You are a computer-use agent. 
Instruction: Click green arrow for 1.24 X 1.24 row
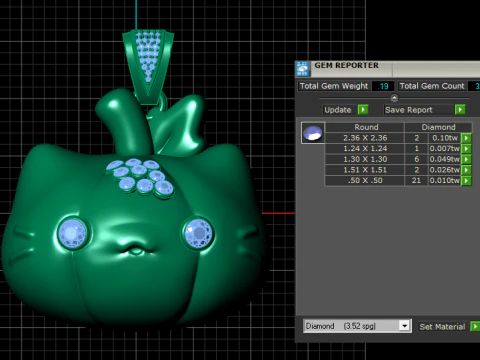coord(466,149)
